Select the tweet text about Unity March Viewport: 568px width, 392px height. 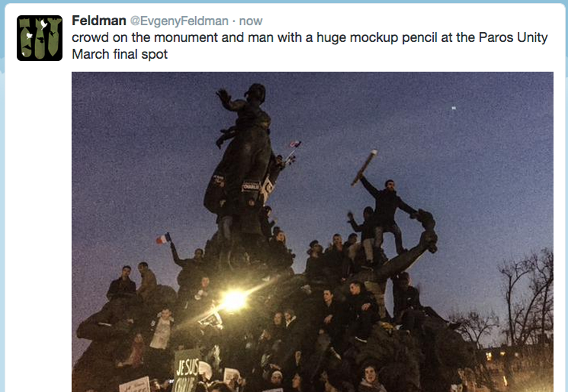pos(310,46)
